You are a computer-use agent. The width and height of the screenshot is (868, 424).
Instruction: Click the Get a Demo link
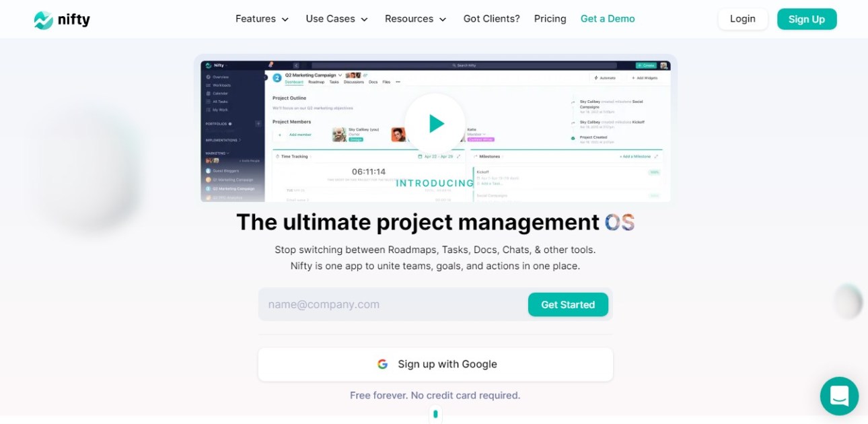pyautogui.click(x=608, y=19)
